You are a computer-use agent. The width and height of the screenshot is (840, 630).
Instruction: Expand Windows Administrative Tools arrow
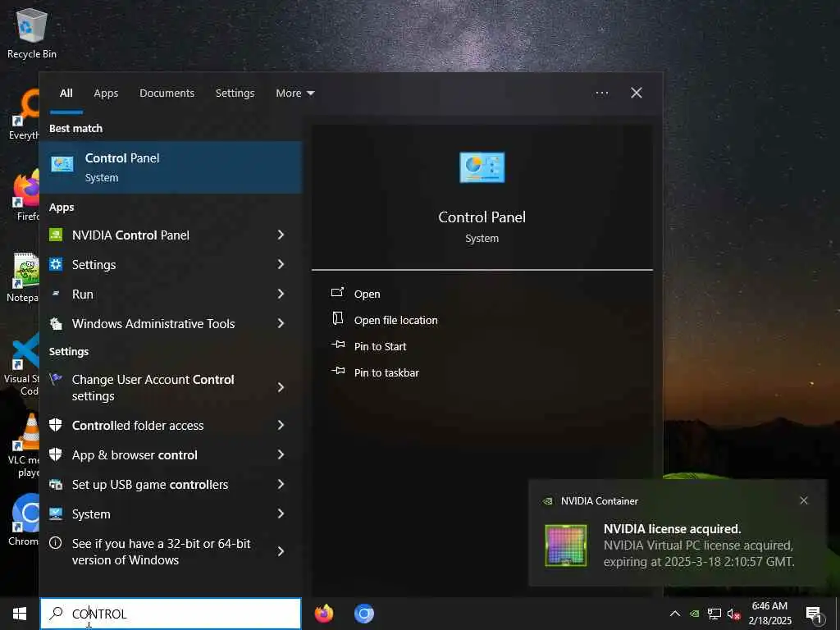[281, 323]
